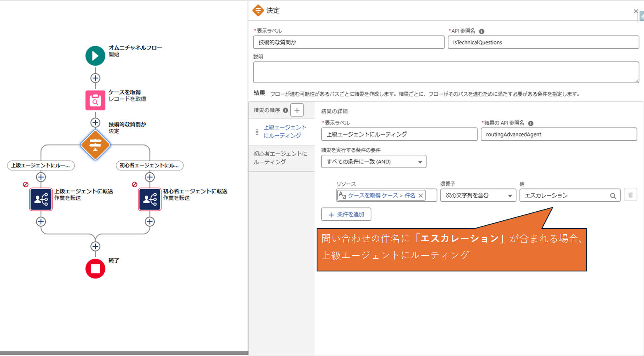
Task: Click outcome label field 上級エージェントにルーティング
Action: pyautogui.click(x=399, y=134)
